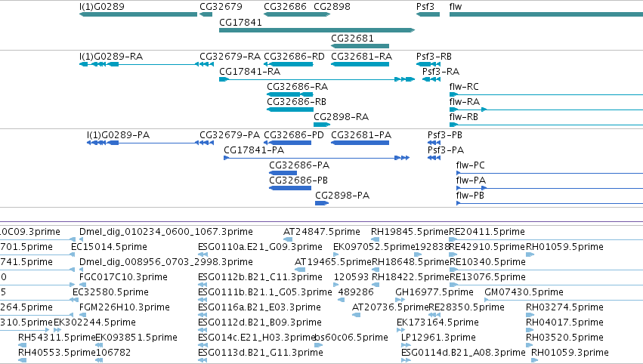This screenshot has width=643, height=364.
Task: Select EST GM07430.5prime
Action: [x=524, y=292]
